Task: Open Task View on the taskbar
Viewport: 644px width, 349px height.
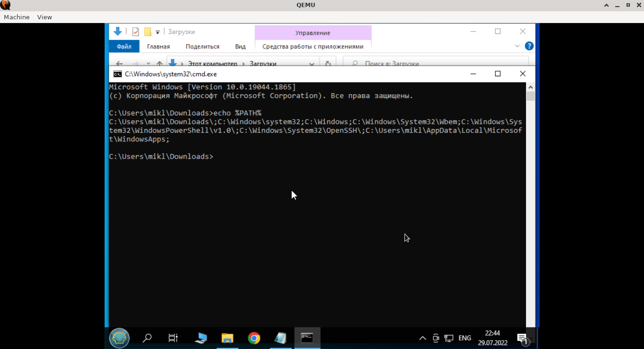Action: tap(173, 338)
